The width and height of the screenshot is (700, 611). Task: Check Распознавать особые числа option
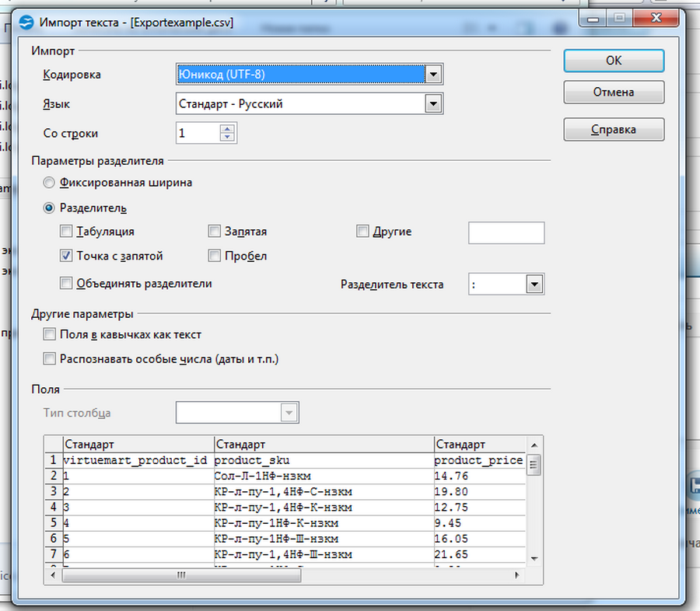(50, 359)
